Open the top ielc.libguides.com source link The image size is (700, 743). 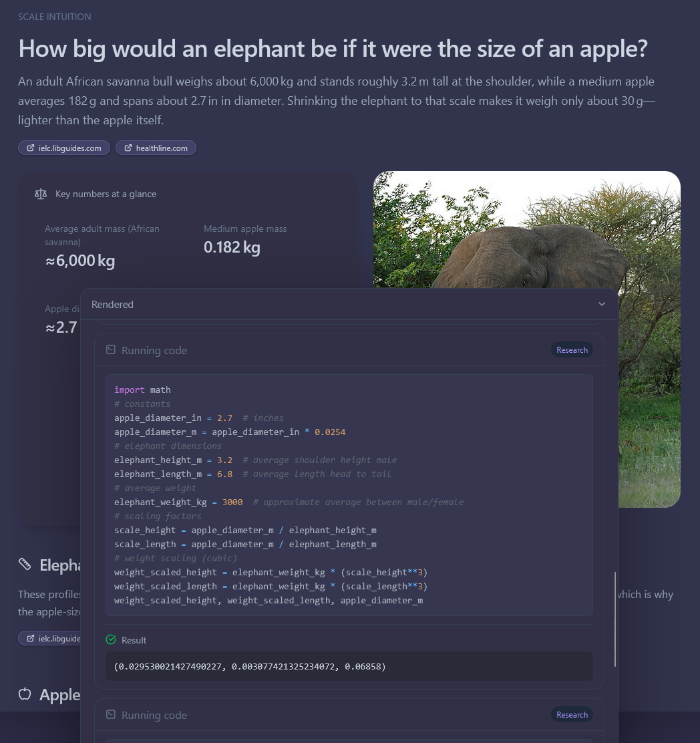(64, 148)
